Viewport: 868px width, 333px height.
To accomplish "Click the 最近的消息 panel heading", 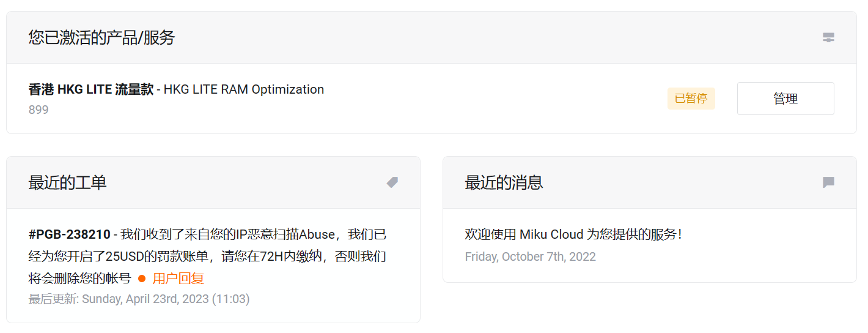I will pos(504,182).
